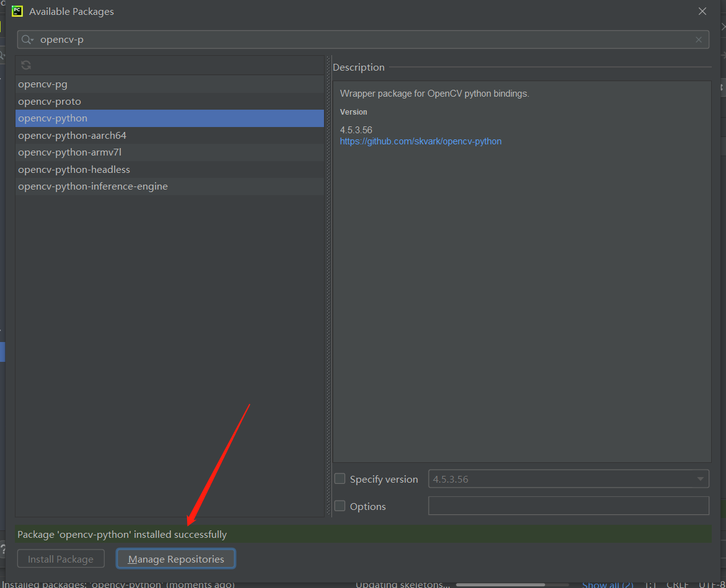The width and height of the screenshot is (726, 588).
Task: Click Installed packages notification in status bar
Action: pyautogui.click(x=118, y=584)
